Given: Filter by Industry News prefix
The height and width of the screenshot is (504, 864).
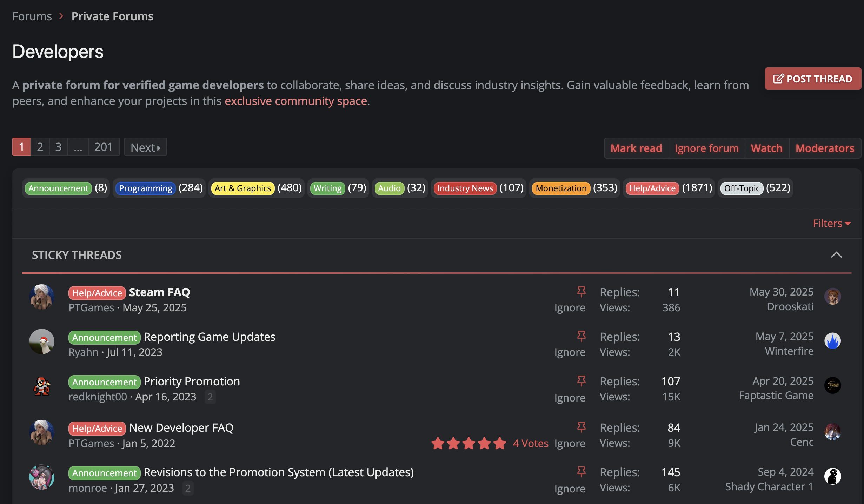Looking at the screenshot, I should coord(479,188).
